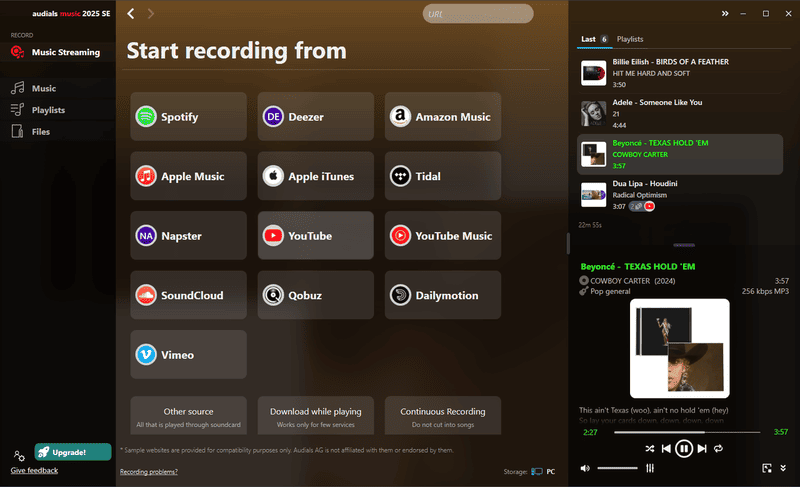Open the Tidal streaming tile
800x487 pixels.
click(x=444, y=176)
